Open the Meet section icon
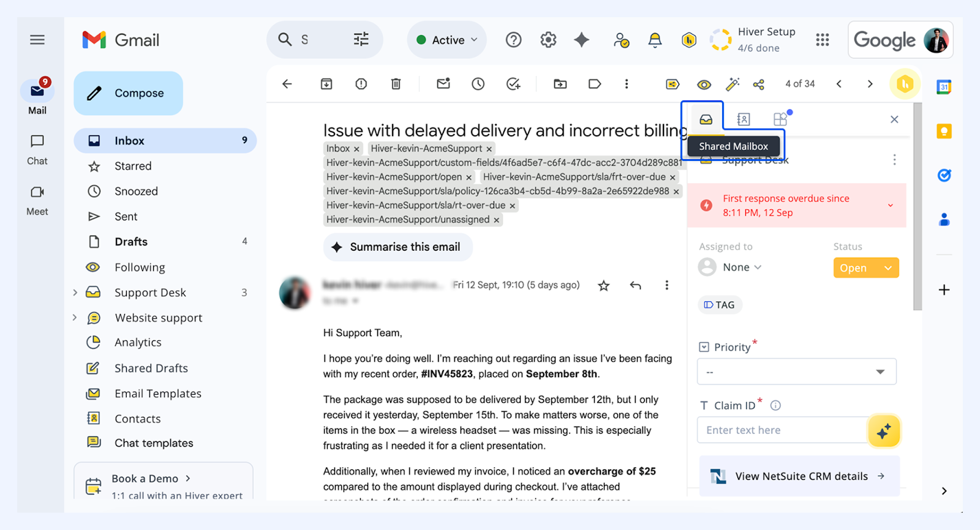Screen dimensions: 980x530 (37, 192)
